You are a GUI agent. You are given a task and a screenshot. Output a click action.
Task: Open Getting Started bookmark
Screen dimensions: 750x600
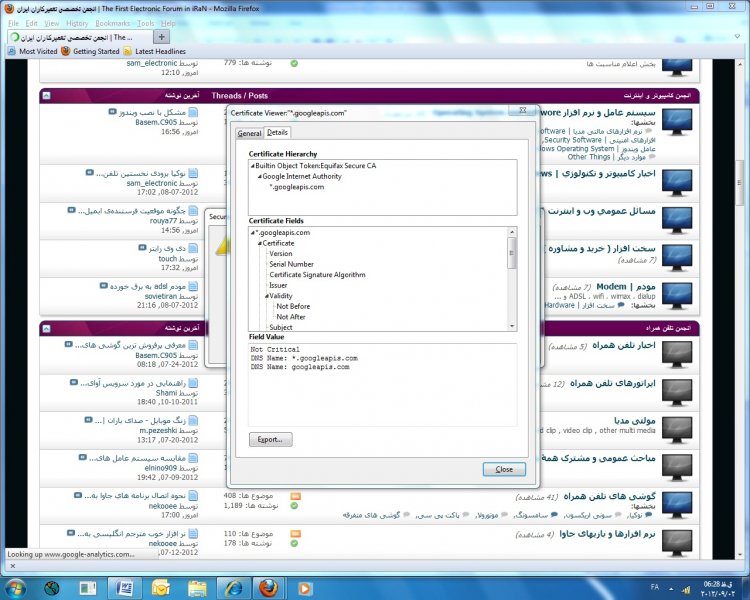(90, 51)
